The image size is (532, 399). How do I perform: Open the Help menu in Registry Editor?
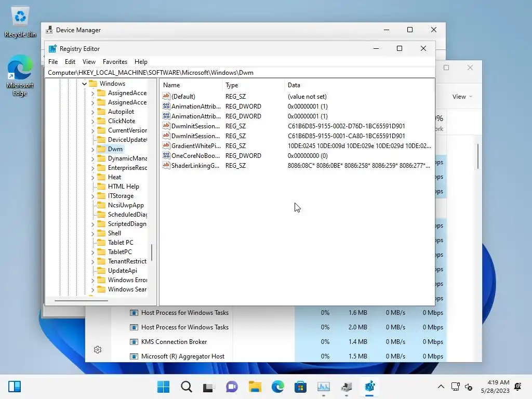(141, 62)
